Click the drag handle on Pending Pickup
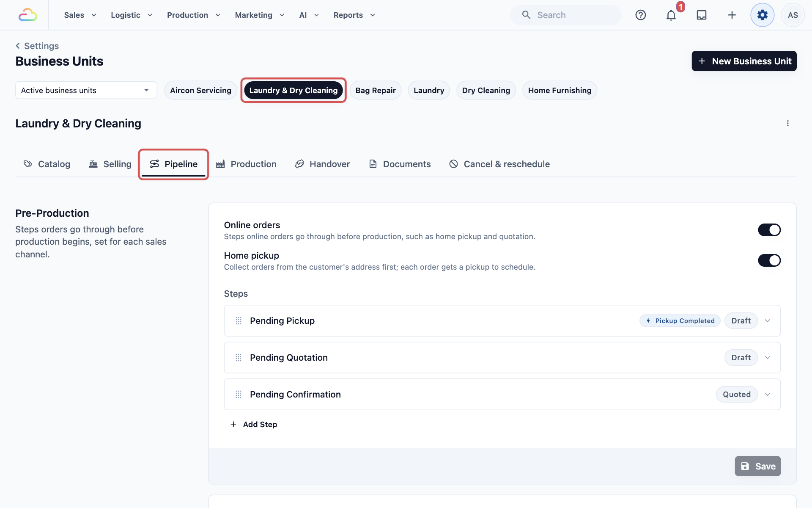This screenshot has width=812, height=508. (239, 321)
